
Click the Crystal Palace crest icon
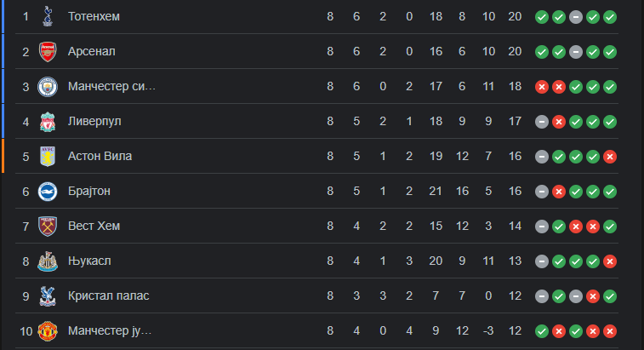tap(48, 295)
